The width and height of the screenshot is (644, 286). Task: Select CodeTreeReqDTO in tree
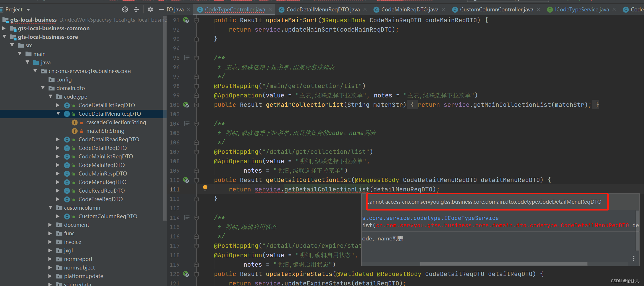101,199
